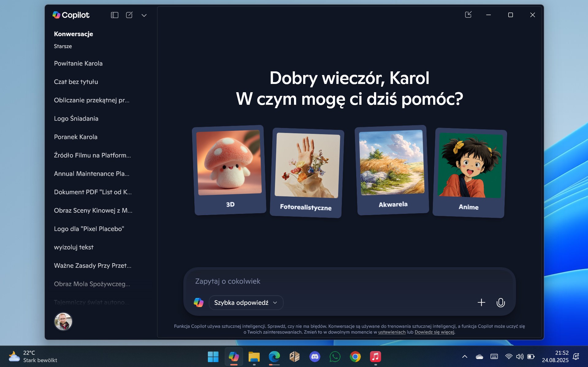Open 'Dokument PDF "List od K...' conversation
This screenshot has width=588, height=367.
[x=93, y=192]
